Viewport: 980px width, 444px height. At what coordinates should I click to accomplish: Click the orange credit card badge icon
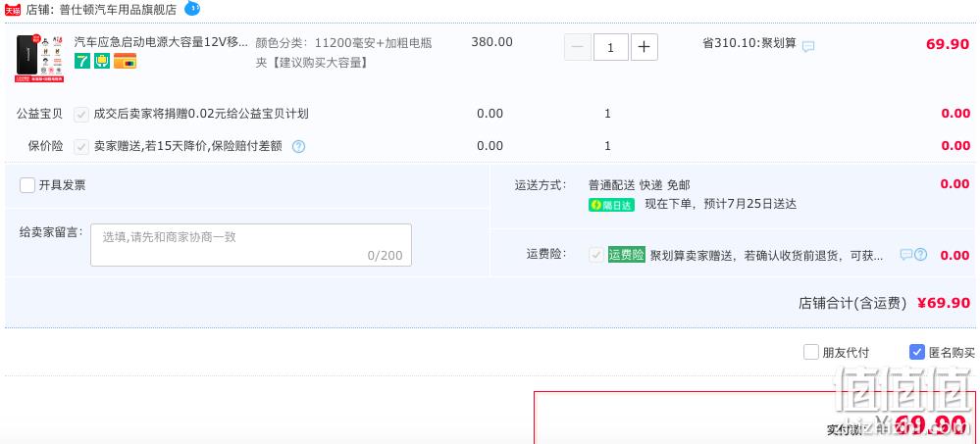125,61
